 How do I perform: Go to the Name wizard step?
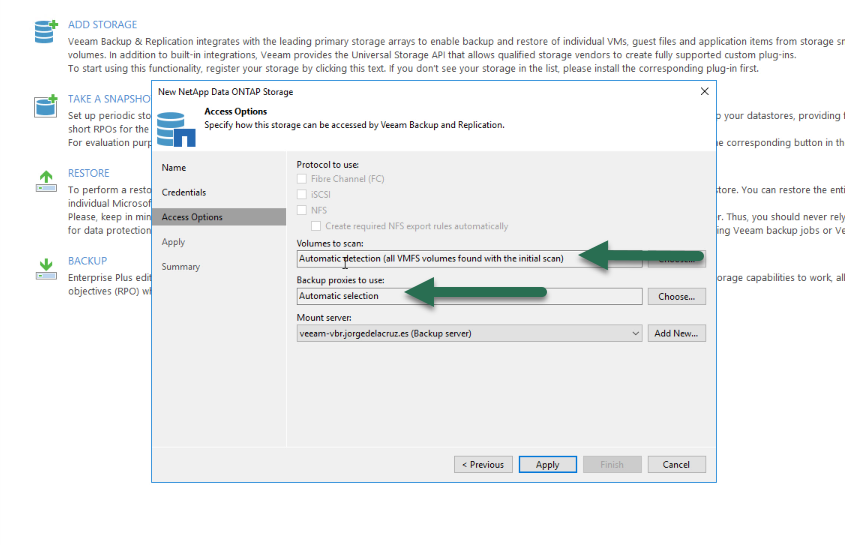(174, 168)
